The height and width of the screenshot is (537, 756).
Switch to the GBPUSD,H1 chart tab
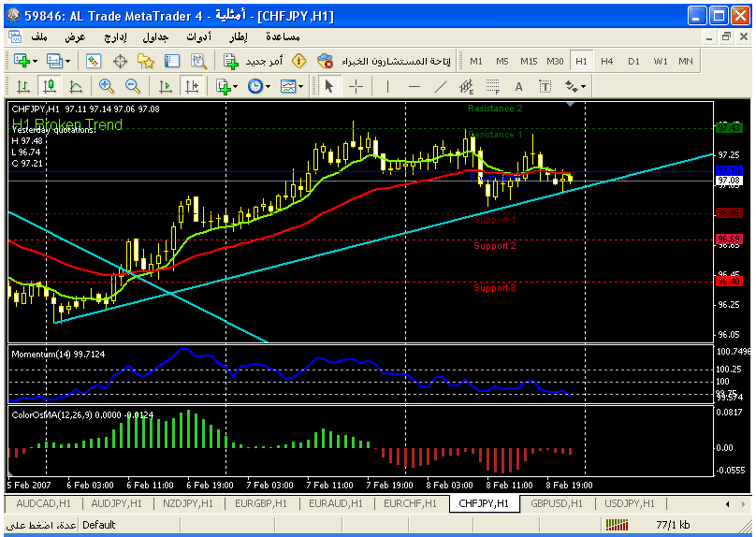tap(556, 503)
